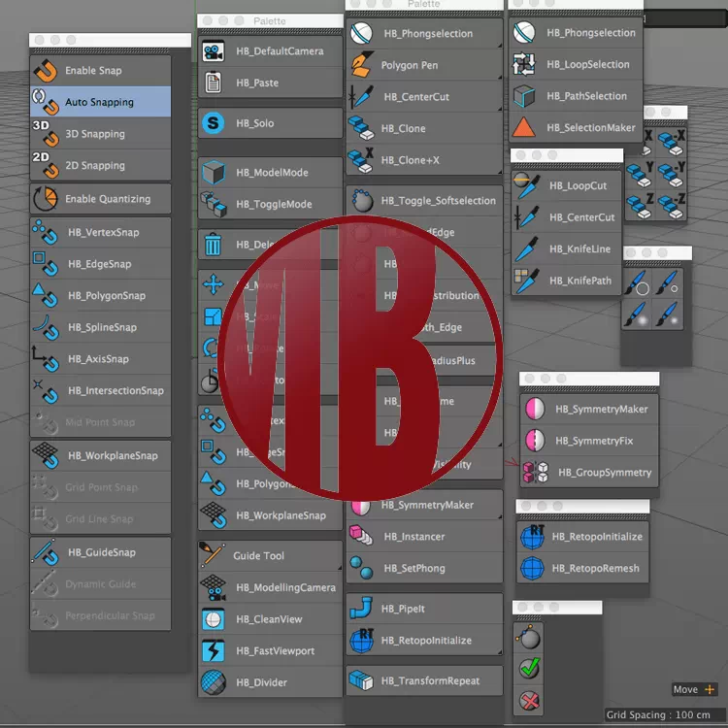Click HB_ToggleMode
The image size is (728, 728).
[x=270, y=204]
